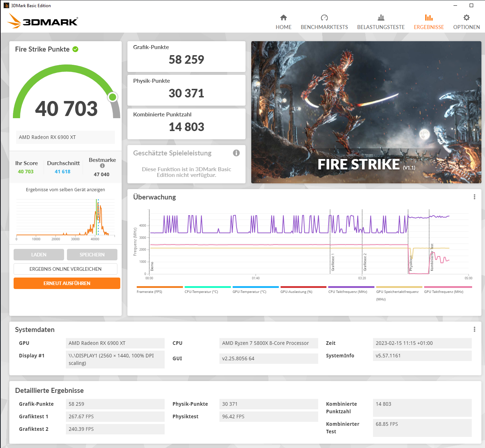Click the Fire Strike Punkte heading
This screenshot has width=485, height=448.
click(42, 49)
